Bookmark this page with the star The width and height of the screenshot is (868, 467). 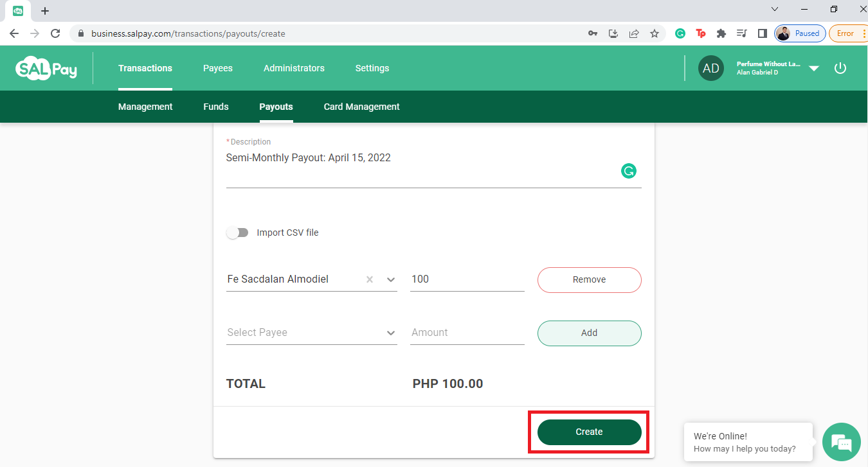[655, 33]
